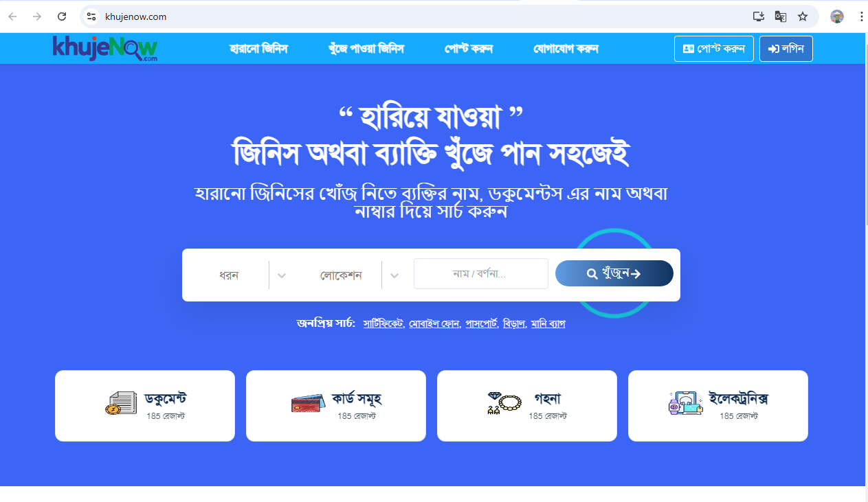
Task: Click the document category icon
Action: [122, 403]
